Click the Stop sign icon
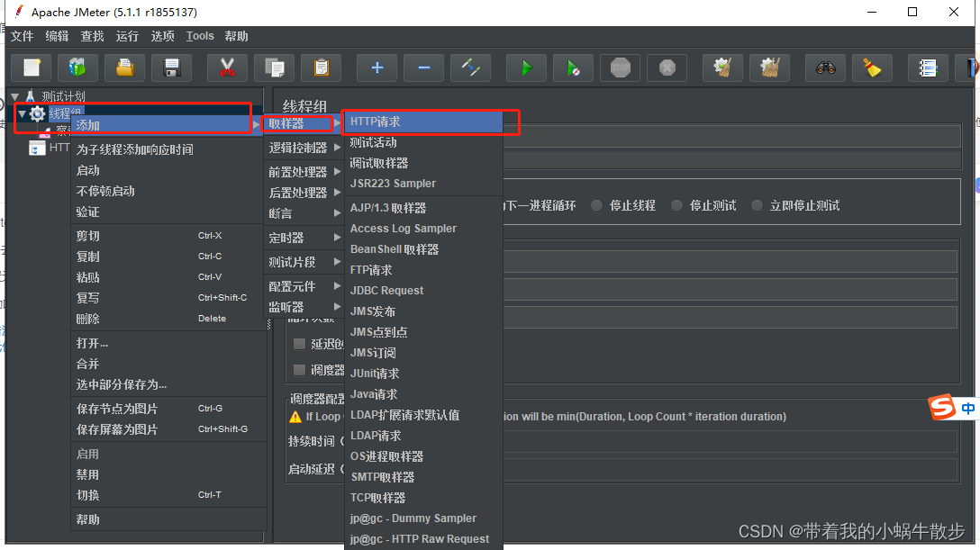 coord(620,68)
